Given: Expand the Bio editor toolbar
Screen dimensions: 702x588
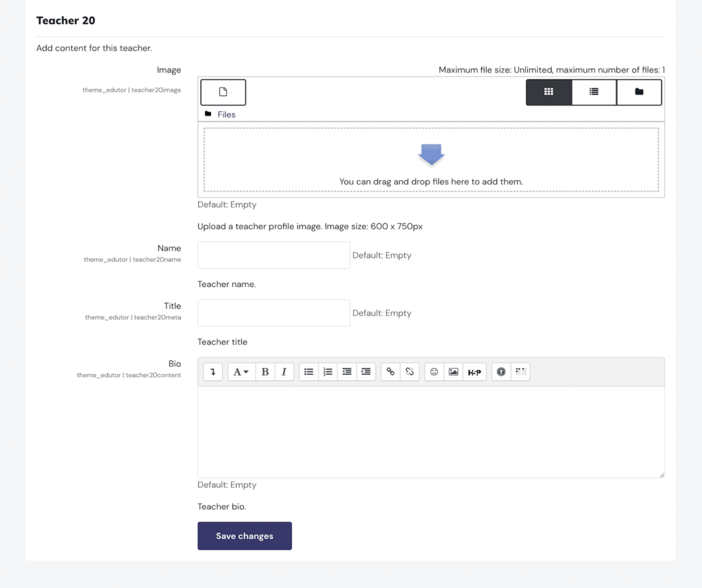Looking at the screenshot, I should [x=214, y=371].
